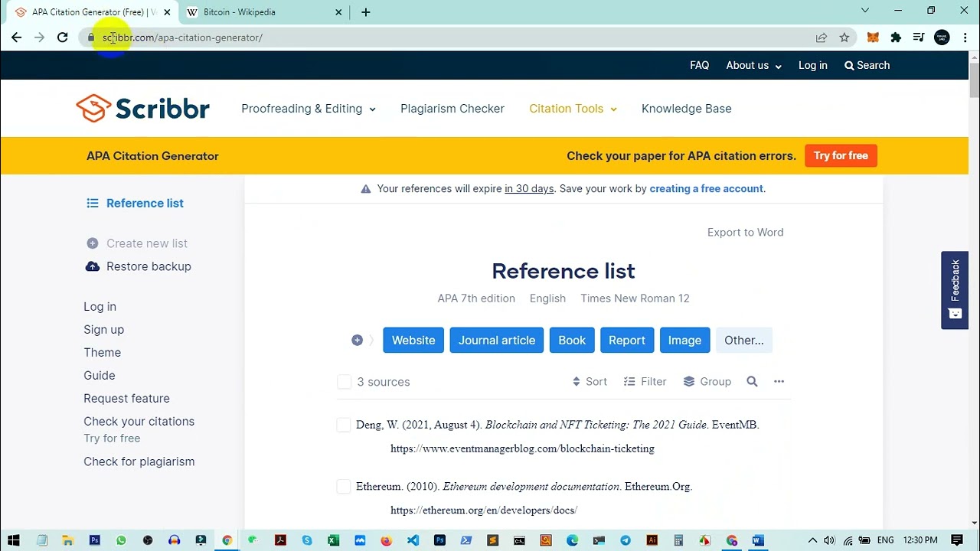This screenshot has width=980, height=551.
Task: Open the eventmanagerblog.com blockchain-ticketing URL
Action: [522, 448]
